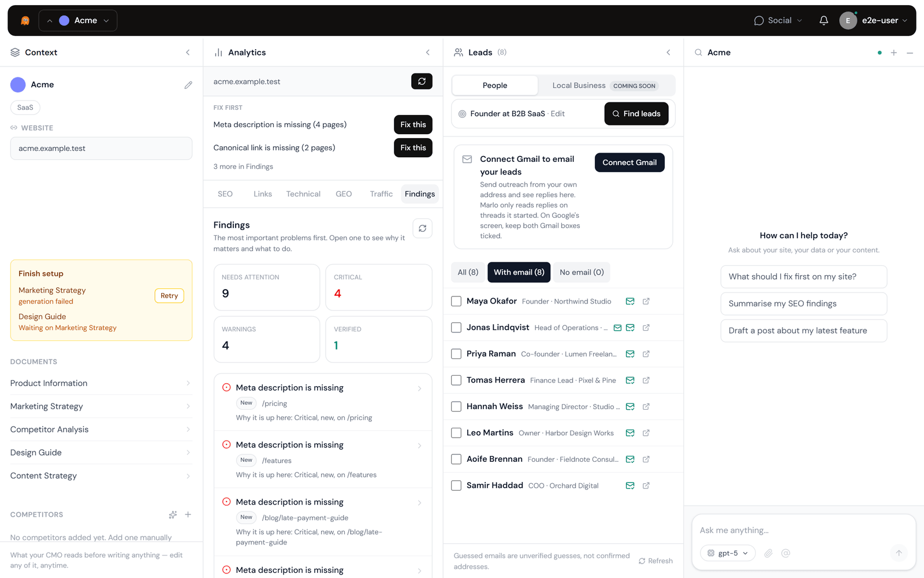Focus the Ask me anything input
The width and height of the screenshot is (924, 578).
coord(803,531)
